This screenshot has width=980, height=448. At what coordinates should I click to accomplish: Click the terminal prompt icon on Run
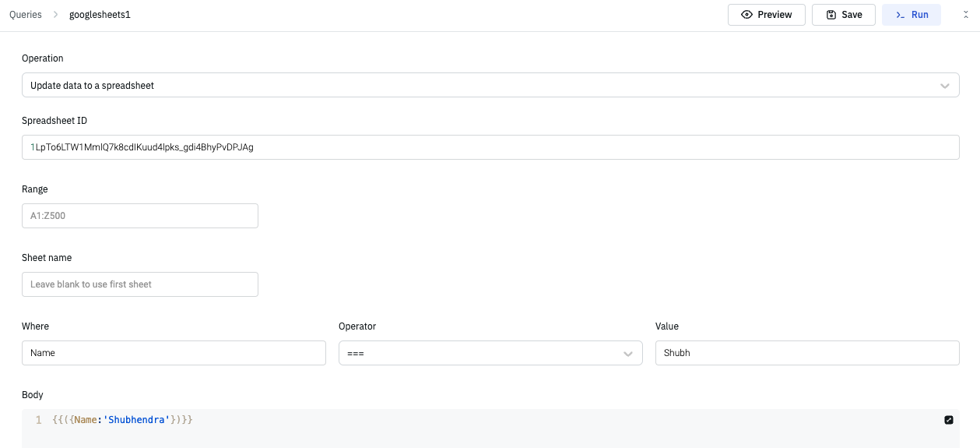pos(900,15)
